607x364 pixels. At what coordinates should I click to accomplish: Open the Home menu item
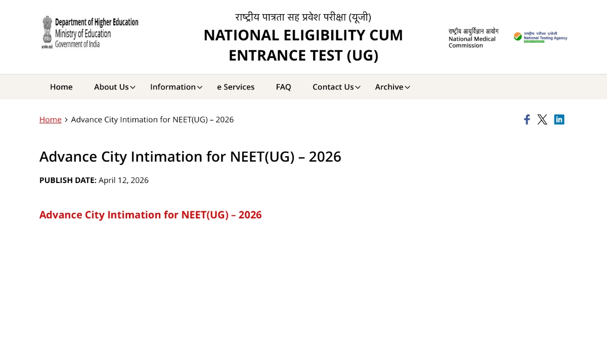tap(61, 87)
